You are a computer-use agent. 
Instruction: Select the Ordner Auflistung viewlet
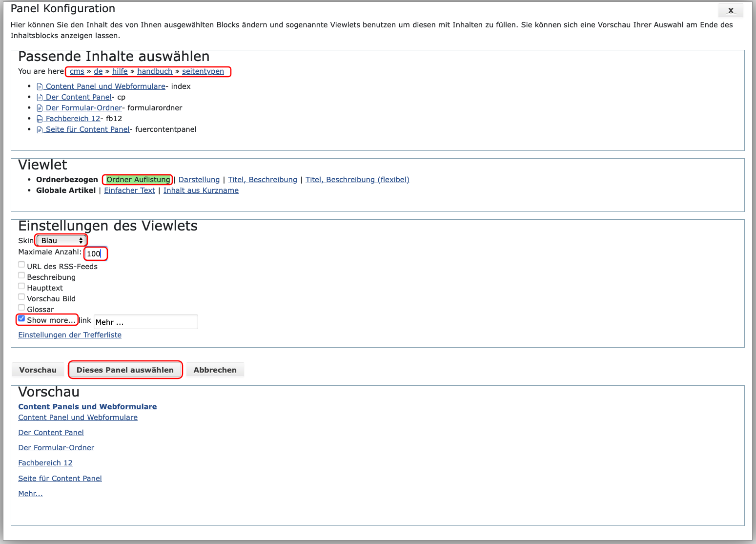pyautogui.click(x=138, y=180)
